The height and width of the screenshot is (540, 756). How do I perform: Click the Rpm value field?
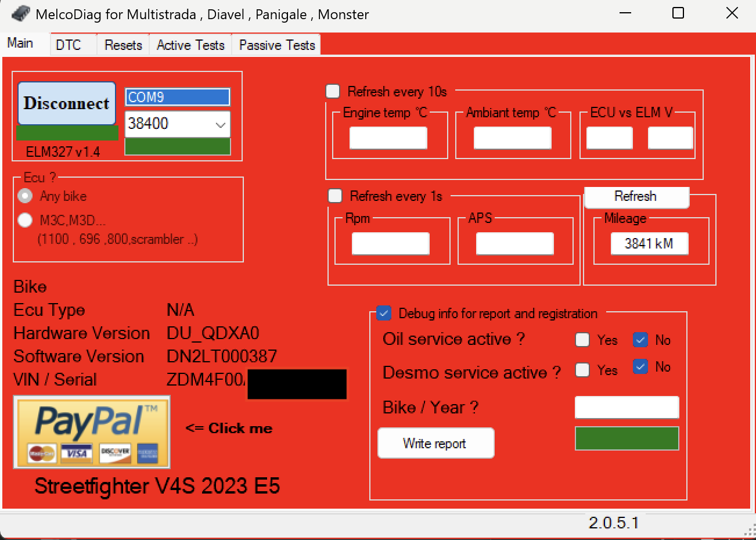point(391,244)
